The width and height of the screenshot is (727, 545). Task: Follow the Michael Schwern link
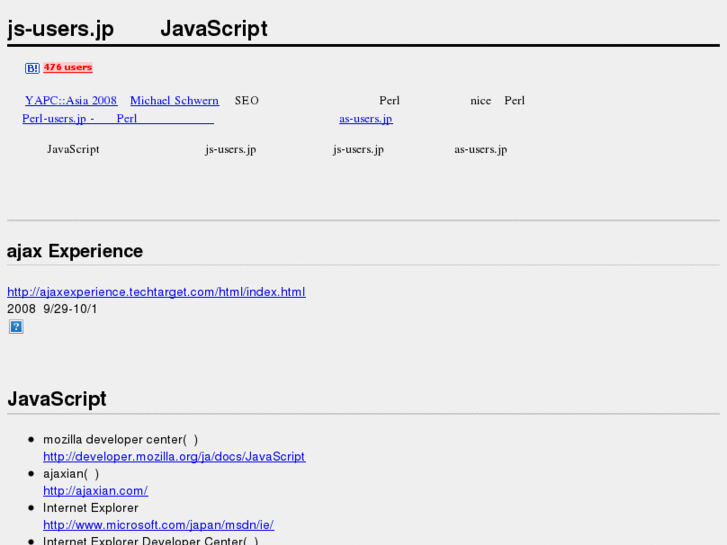(174, 101)
